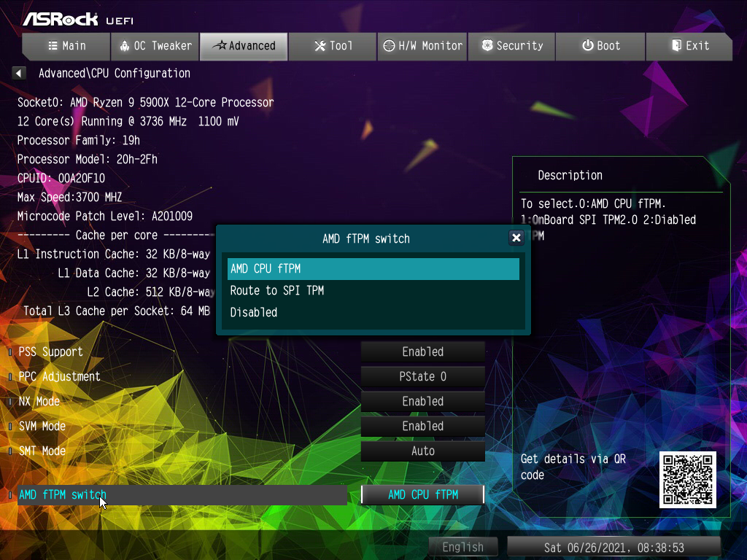Open the Exit tab

coord(689,46)
